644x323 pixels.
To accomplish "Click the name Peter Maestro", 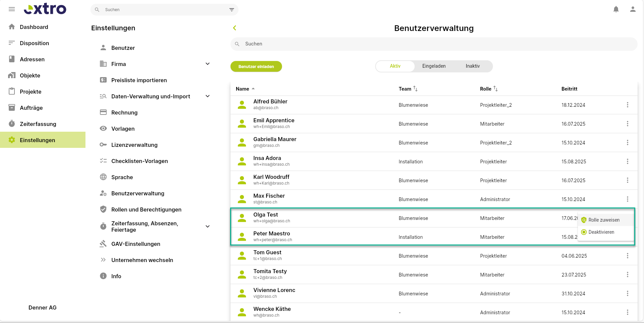I will 272,233.
